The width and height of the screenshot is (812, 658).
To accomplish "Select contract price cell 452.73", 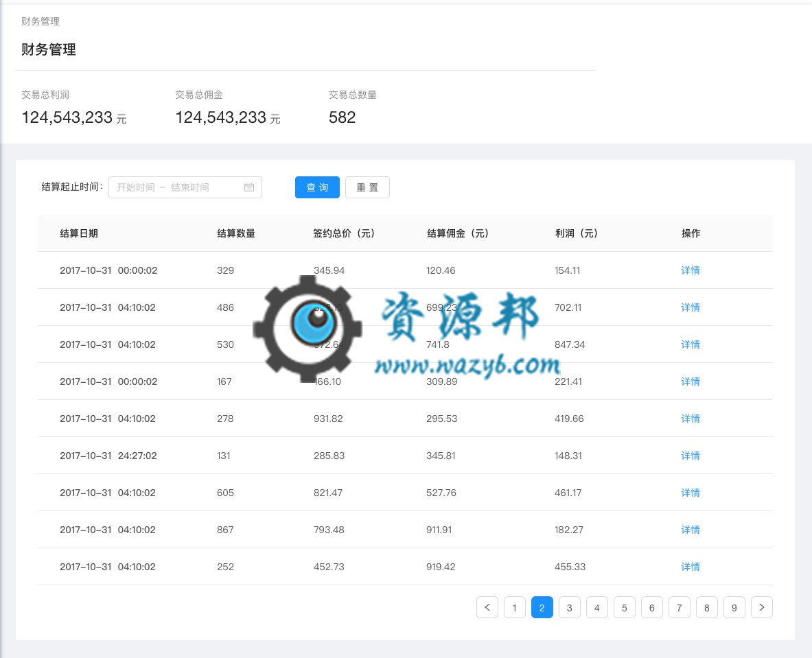I will (329, 567).
